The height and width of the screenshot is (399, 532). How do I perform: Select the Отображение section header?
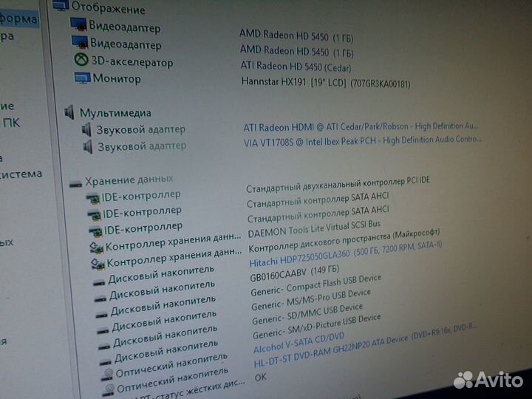click(109, 7)
